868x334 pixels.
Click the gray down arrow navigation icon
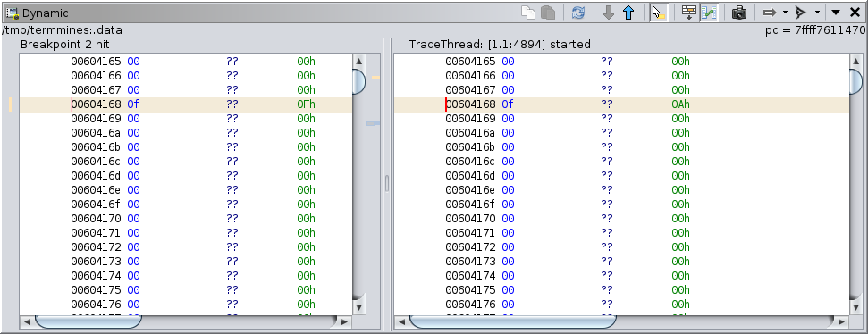click(609, 13)
